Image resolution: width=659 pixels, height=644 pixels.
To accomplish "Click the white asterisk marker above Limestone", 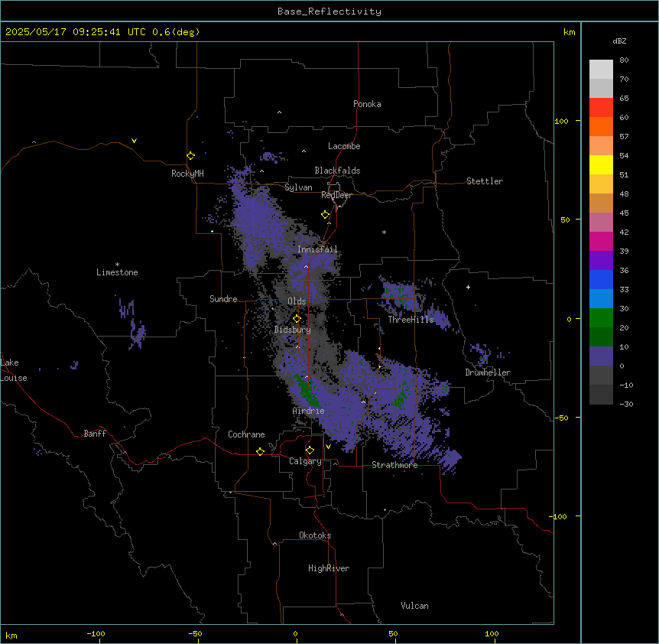I will [117, 265].
